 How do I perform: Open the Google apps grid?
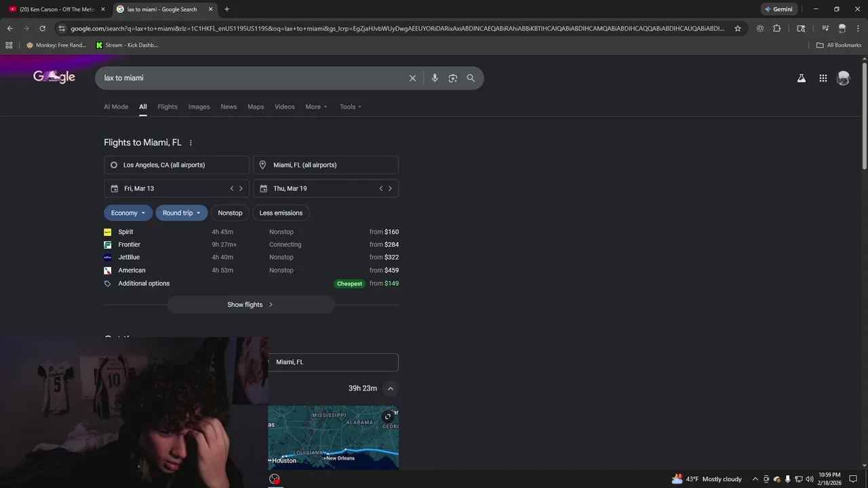tap(823, 78)
